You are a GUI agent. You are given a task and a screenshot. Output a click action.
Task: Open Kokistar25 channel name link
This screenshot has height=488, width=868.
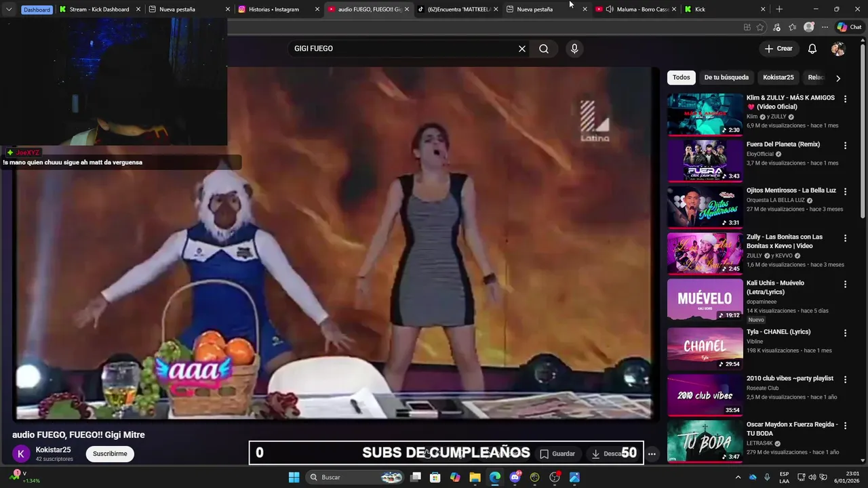point(53,450)
